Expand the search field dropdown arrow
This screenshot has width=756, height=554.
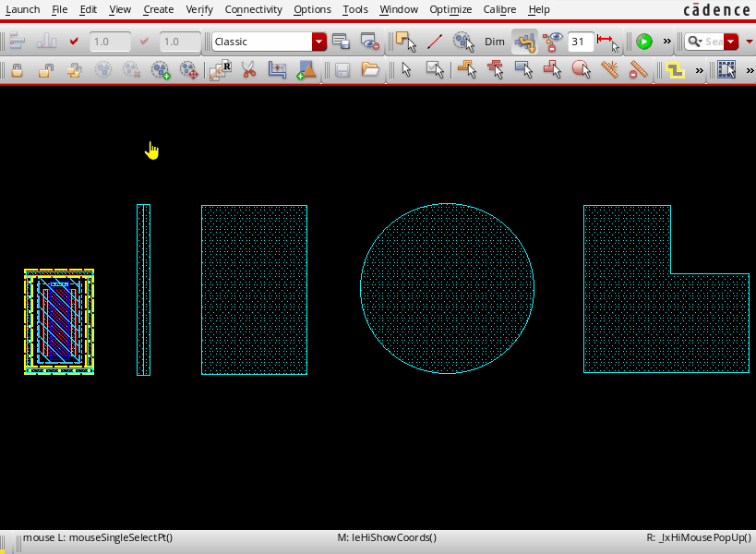click(731, 42)
